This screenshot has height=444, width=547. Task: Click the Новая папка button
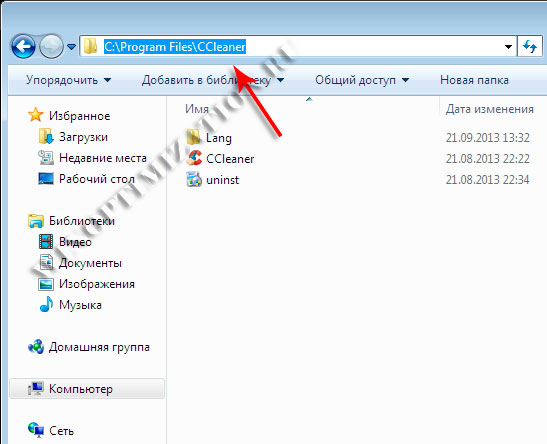(x=474, y=80)
